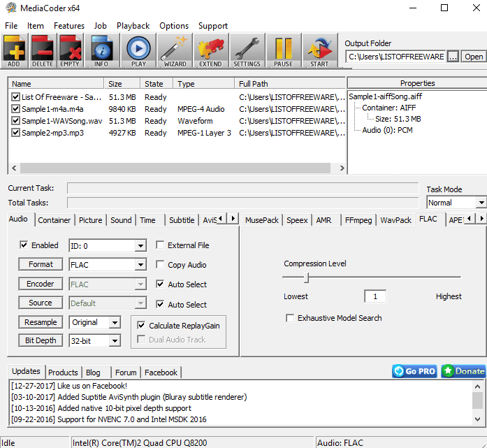Open the INFO toolbar icon
The height and width of the screenshot is (448, 487).
coord(101,51)
